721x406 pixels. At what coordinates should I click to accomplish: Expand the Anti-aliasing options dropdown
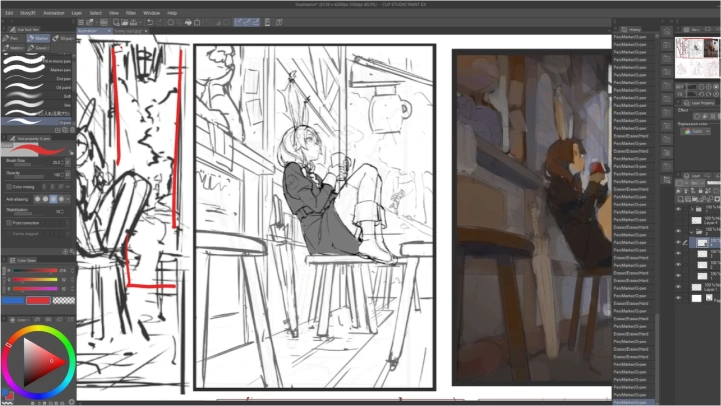tap(68, 199)
